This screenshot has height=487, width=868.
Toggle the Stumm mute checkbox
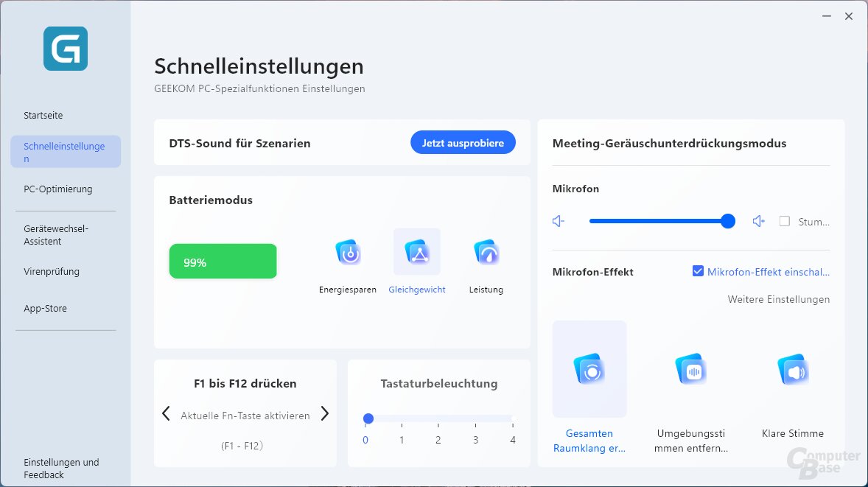(x=785, y=221)
